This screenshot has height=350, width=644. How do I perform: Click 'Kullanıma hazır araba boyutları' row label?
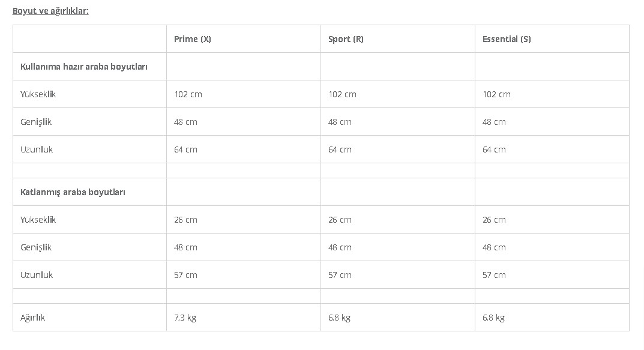(84, 67)
